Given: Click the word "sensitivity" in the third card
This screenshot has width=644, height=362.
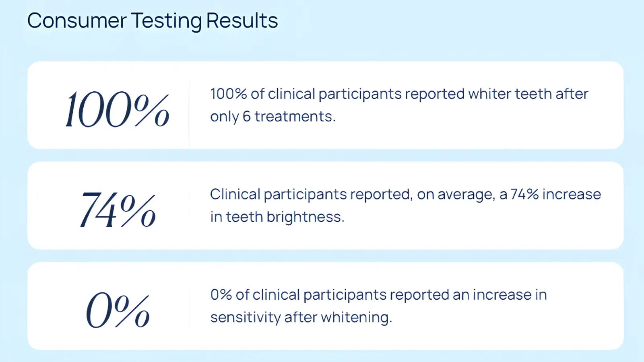Looking at the screenshot, I should [245, 317].
